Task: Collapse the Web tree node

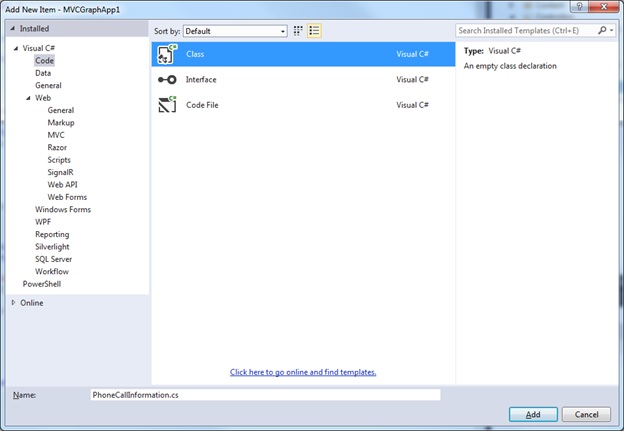Action: tap(28, 98)
